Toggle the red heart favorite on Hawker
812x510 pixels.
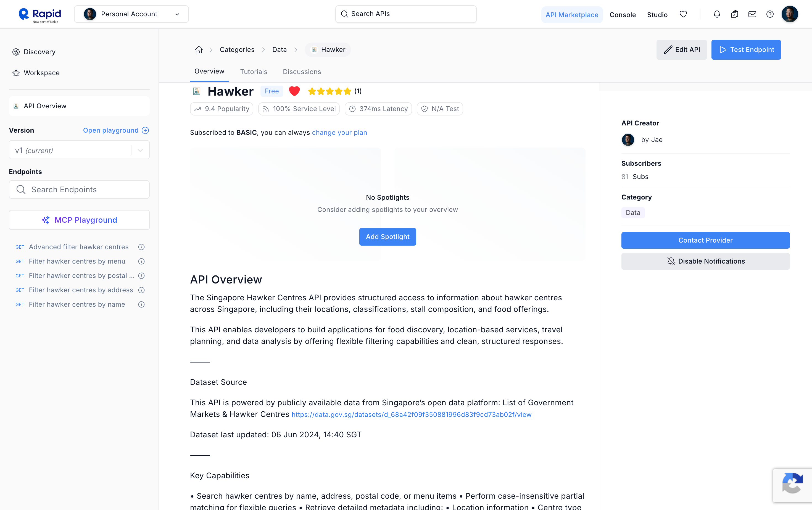294,91
